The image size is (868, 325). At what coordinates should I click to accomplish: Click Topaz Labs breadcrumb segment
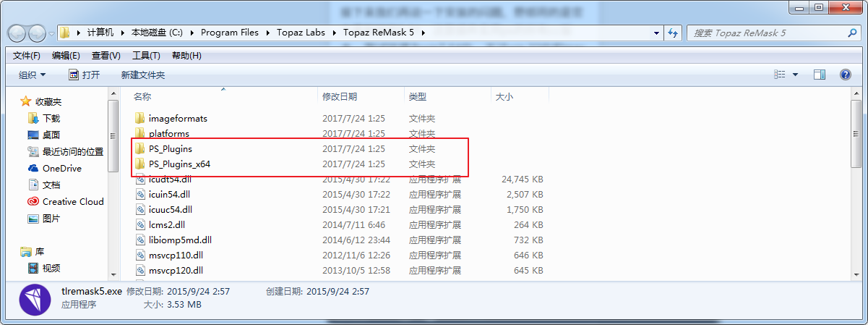point(301,33)
